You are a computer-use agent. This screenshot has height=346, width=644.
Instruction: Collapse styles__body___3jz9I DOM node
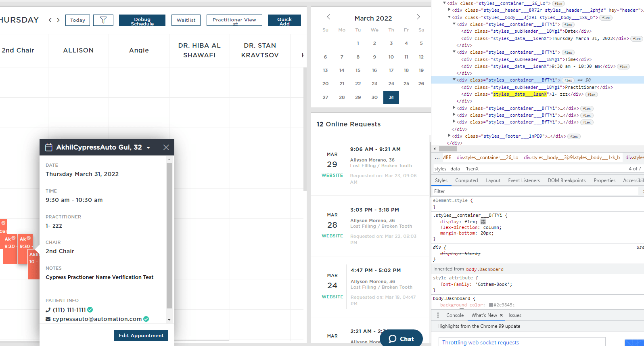450,17
